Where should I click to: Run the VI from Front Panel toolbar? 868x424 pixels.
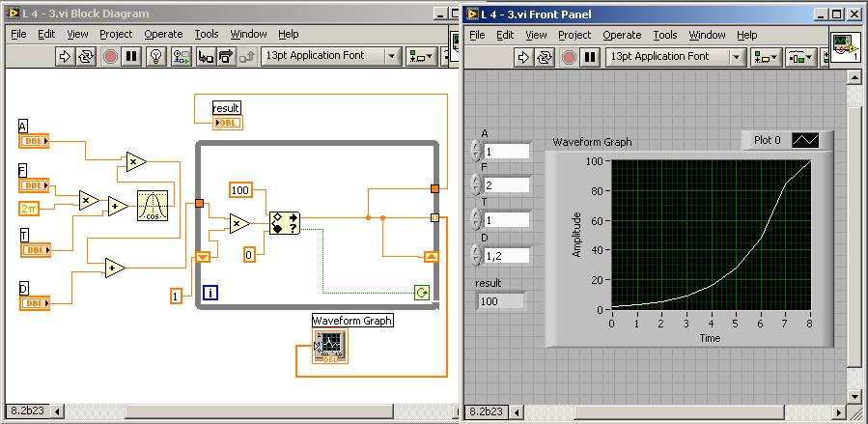tap(523, 57)
